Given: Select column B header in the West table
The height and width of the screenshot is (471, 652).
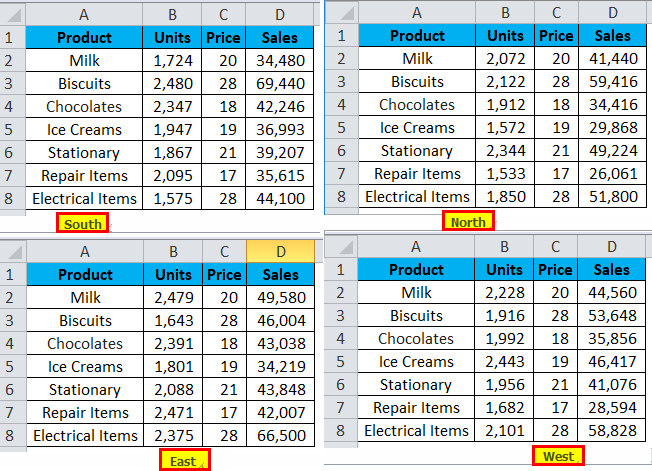Looking at the screenshot, I should click(x=504, y=246).
